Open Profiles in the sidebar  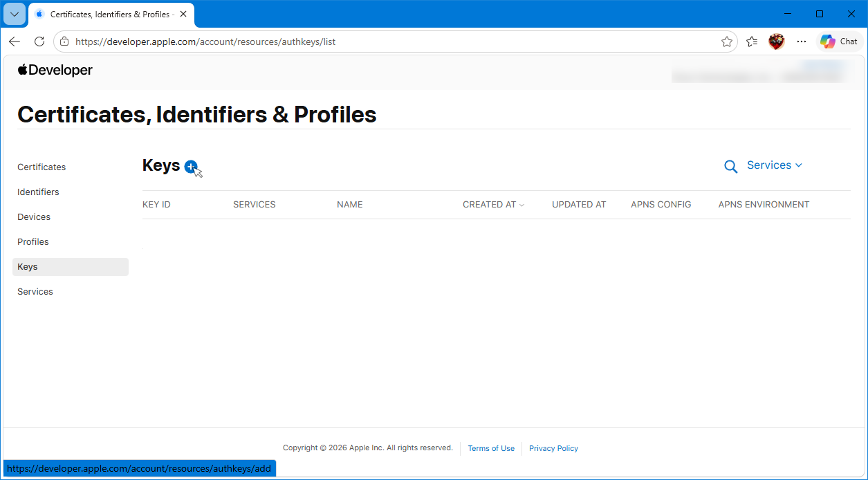point(33,242)
